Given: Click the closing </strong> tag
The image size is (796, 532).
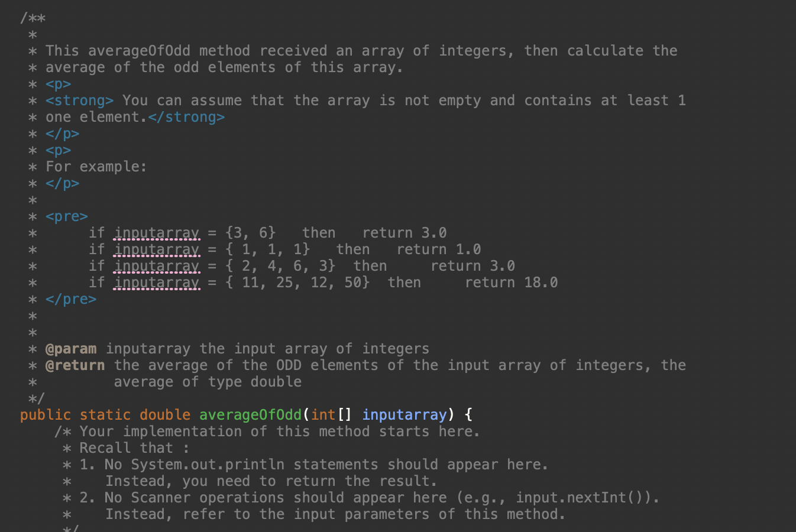Looking at the screenshot, I should pos(187,116).
